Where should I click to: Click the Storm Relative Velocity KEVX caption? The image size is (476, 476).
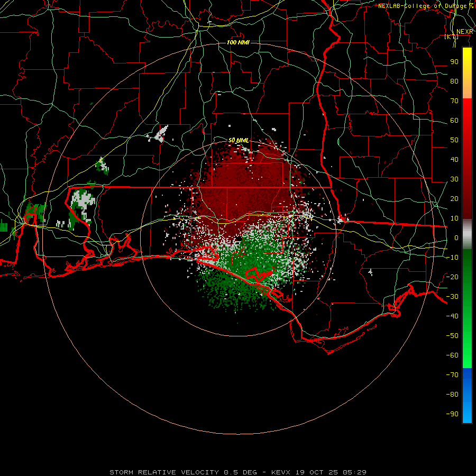pyautogui.click(x=238, y=472)
